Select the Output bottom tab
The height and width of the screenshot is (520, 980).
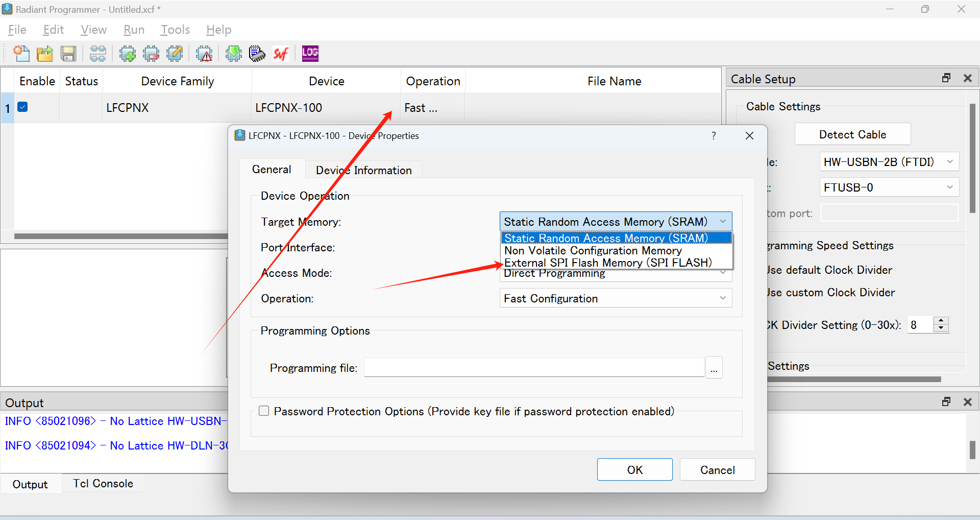(x=30, y=484)
